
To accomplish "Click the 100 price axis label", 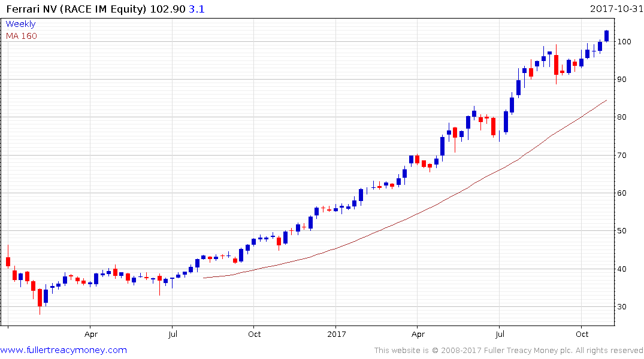I will 624,41.
